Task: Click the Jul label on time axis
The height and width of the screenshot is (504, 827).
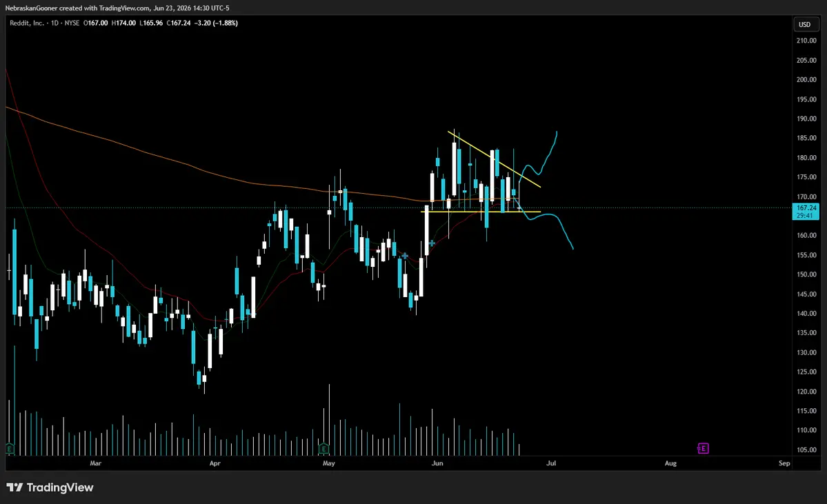Action: point(551,463)
